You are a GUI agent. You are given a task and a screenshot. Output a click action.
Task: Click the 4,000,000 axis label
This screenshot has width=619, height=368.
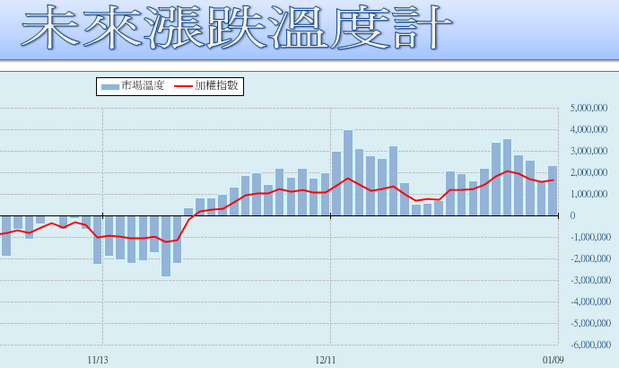click(588, 130)
